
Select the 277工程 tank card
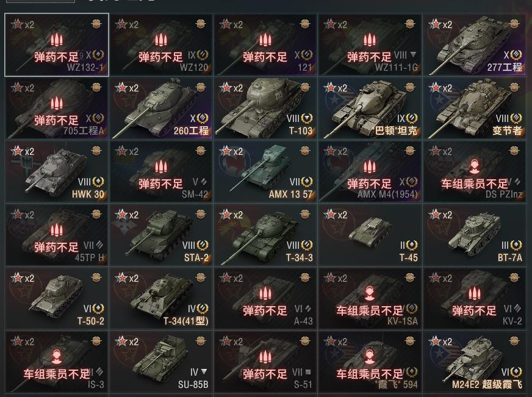coord(473,45)
